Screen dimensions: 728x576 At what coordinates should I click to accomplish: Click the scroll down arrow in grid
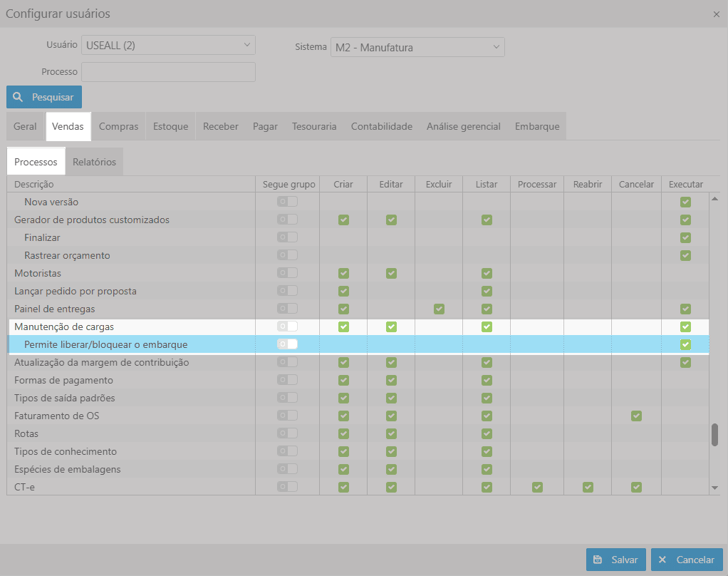click(714, 488)
